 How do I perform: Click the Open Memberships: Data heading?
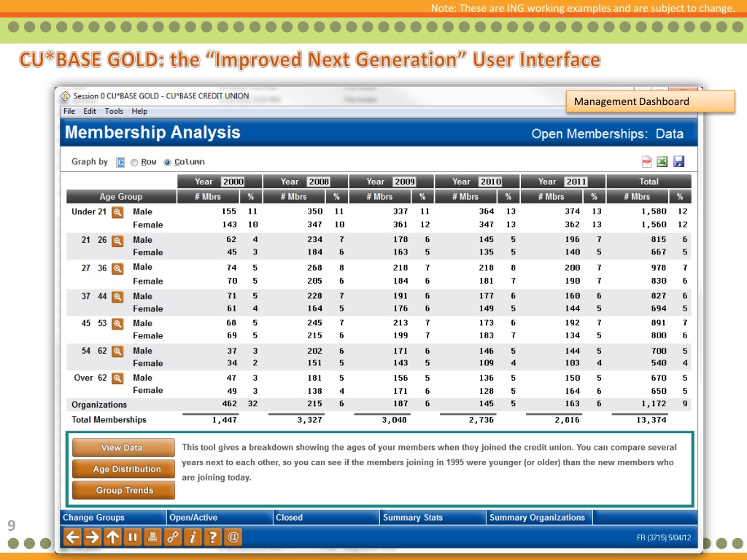point(608,134)
